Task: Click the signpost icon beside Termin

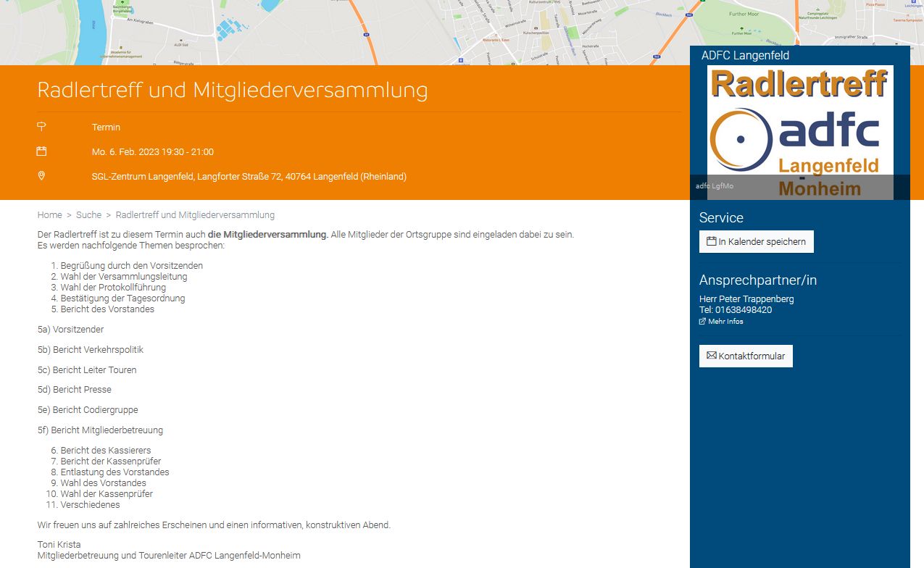Action: [x=41, y=127]
